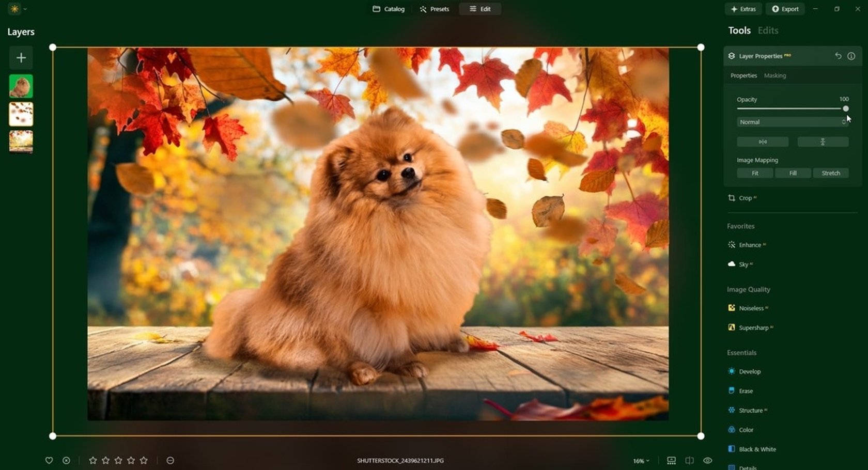Image resolution: width=868 pixels, height=470 pixels.
Task: Open more options next to star ratings
Action: point(169,460)
